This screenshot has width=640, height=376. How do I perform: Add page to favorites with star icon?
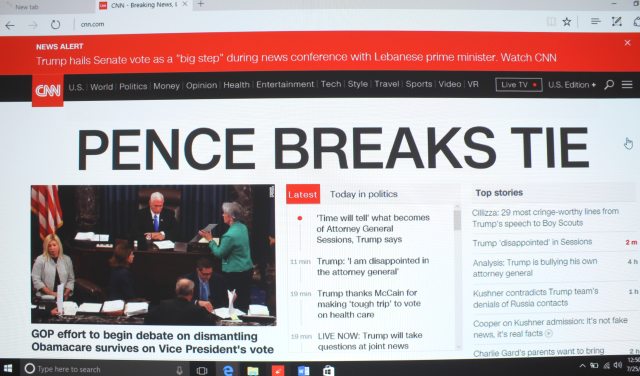pos(567,22)
